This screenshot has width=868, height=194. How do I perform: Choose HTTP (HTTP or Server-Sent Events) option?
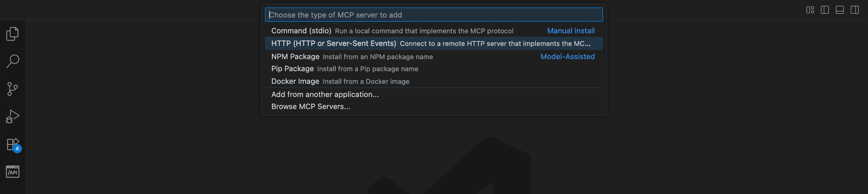click(334, 44)
